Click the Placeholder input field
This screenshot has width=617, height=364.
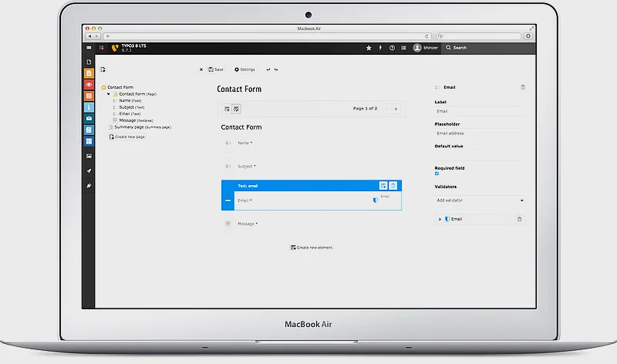coord(479,133)
